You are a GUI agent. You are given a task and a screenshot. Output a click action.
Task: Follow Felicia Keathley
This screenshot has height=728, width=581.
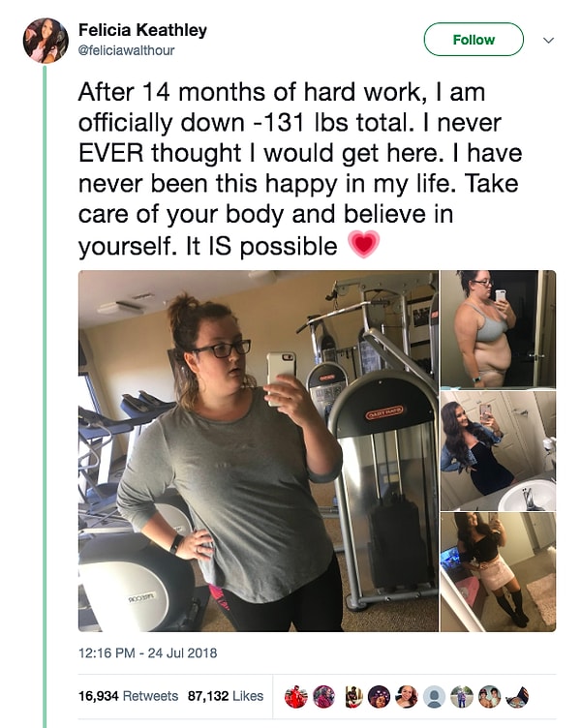[474, 40]
